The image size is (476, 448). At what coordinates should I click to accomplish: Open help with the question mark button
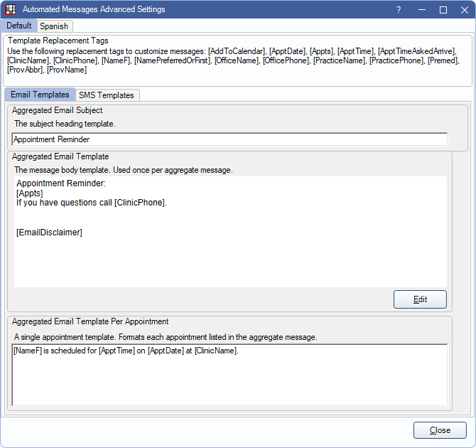[399, 9]
